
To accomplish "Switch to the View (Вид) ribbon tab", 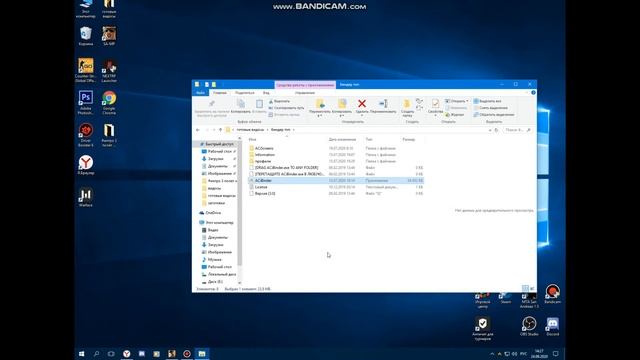I will pos(266,93).
